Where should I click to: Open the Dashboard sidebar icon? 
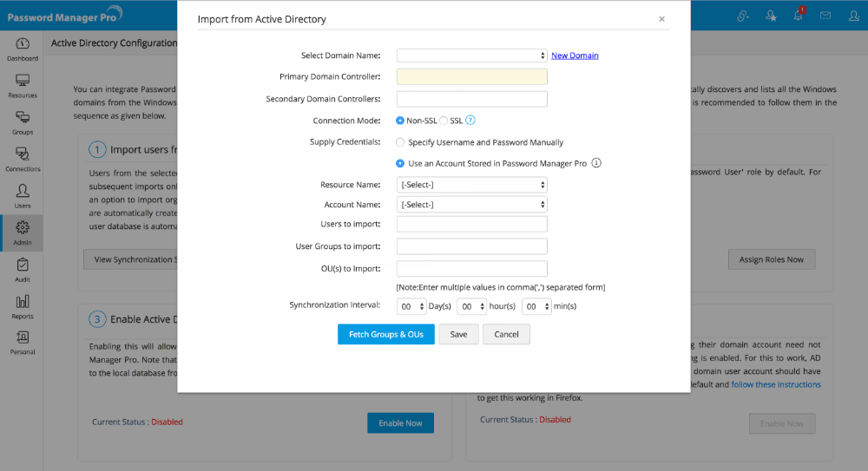click(x=23, y=48)
